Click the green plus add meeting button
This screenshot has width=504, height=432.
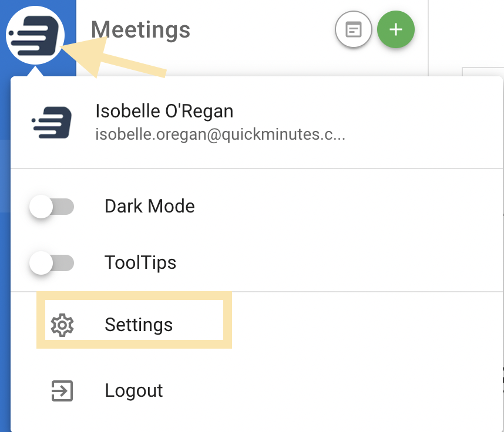[396, 29]
